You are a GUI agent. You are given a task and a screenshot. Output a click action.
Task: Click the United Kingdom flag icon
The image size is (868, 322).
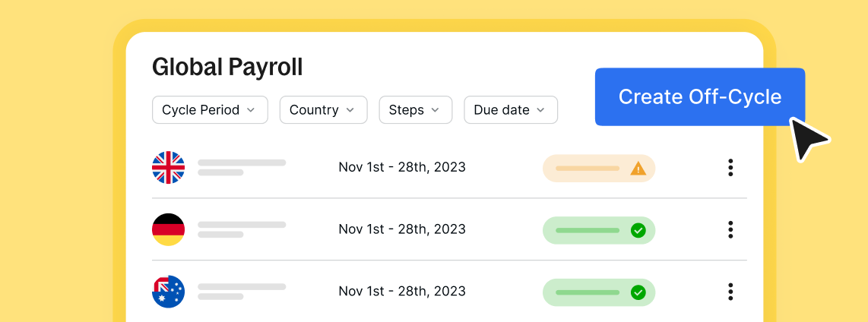click(x=168, y=168)
